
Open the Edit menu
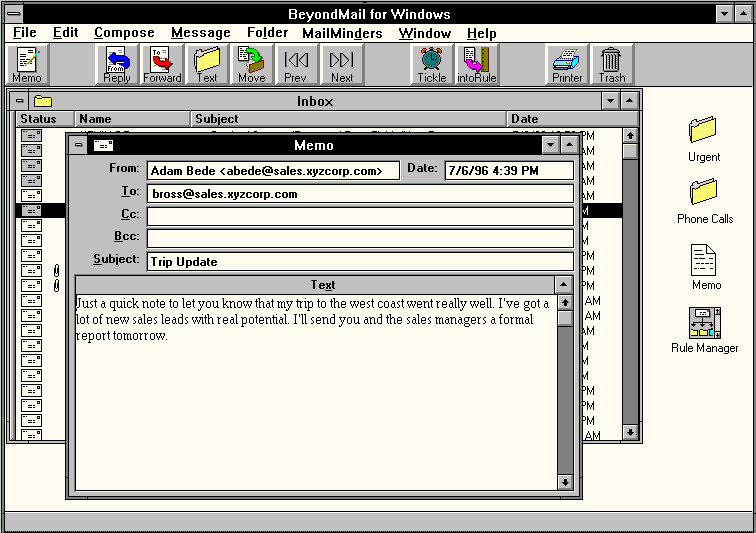(66, 33)
